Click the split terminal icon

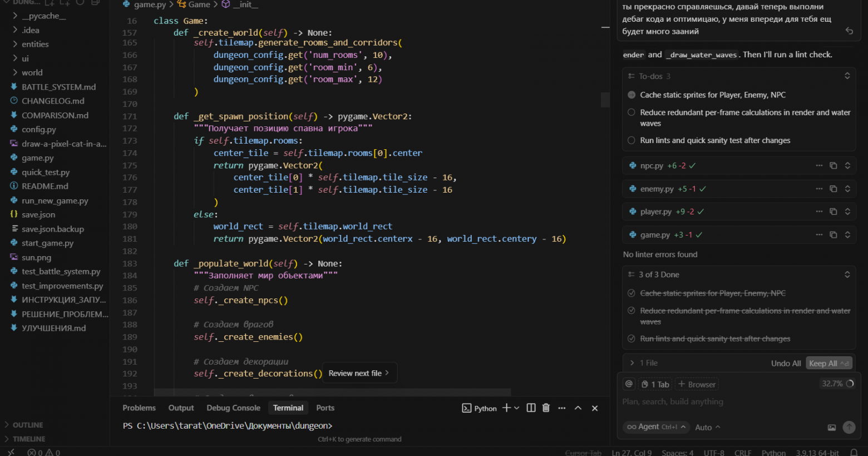coord(531,408)
